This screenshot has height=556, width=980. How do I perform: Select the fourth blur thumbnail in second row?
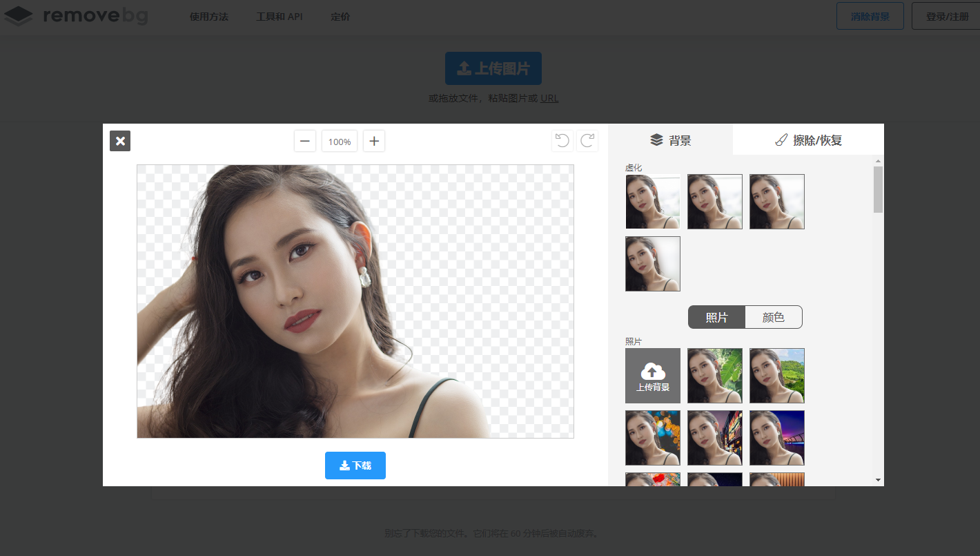point(653,264)
